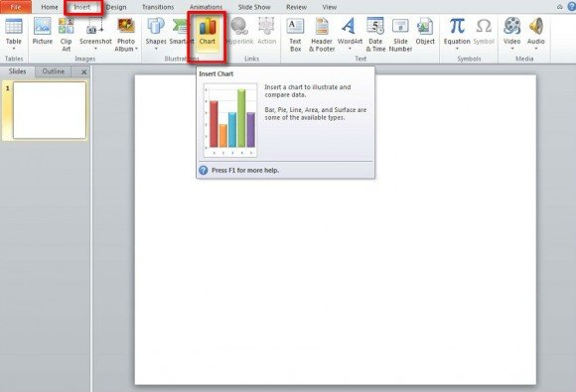Expand the Screenshot dropdown arrow

95,49
